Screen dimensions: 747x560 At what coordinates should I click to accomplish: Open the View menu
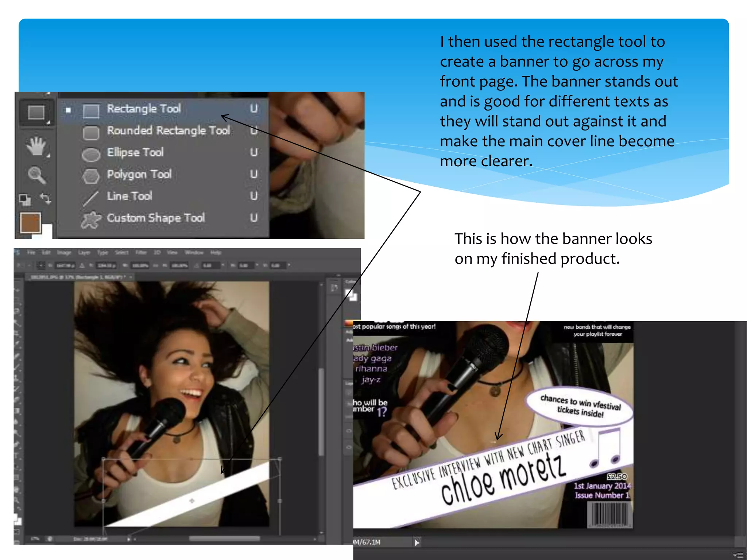click(x=172, y=252)
